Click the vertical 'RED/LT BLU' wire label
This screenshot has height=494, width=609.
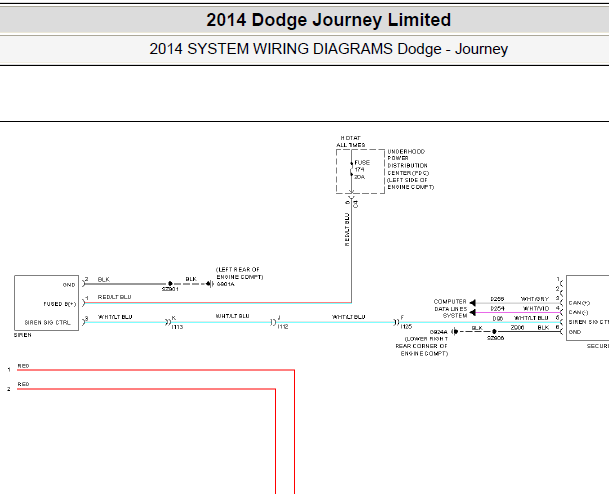tap(347, 229)
